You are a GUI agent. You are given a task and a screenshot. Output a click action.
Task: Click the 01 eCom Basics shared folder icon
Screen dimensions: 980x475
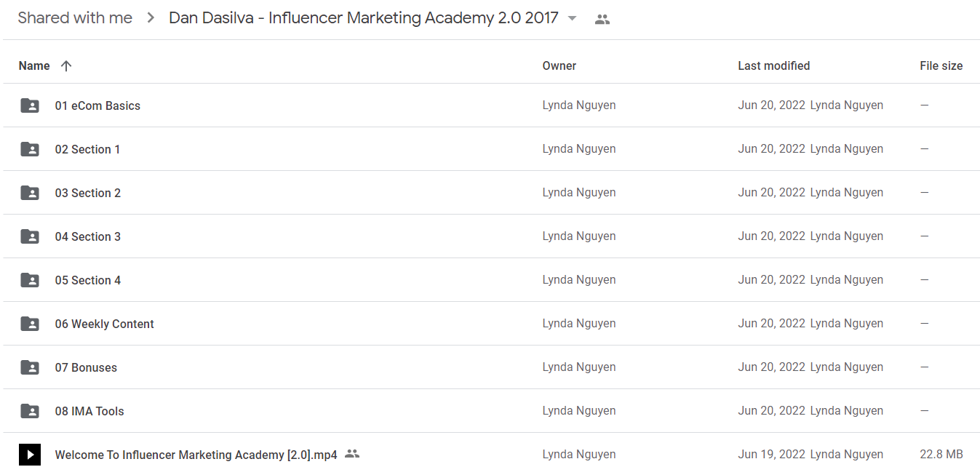click(x=30, y=105)
